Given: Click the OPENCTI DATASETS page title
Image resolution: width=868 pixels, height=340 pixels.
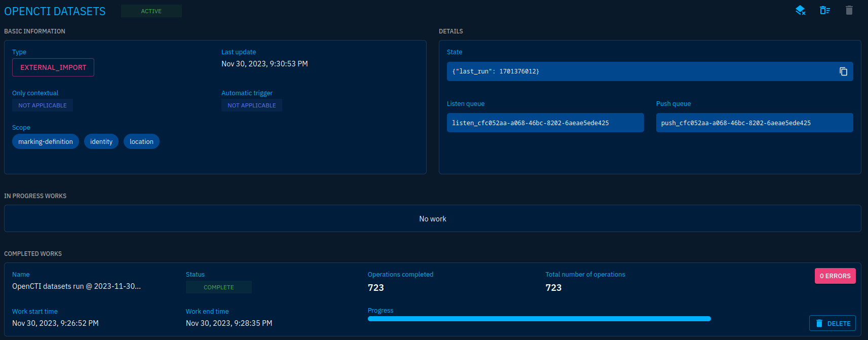Looking at the screenshot, I should pyautogui.click(x=55, y=11).
